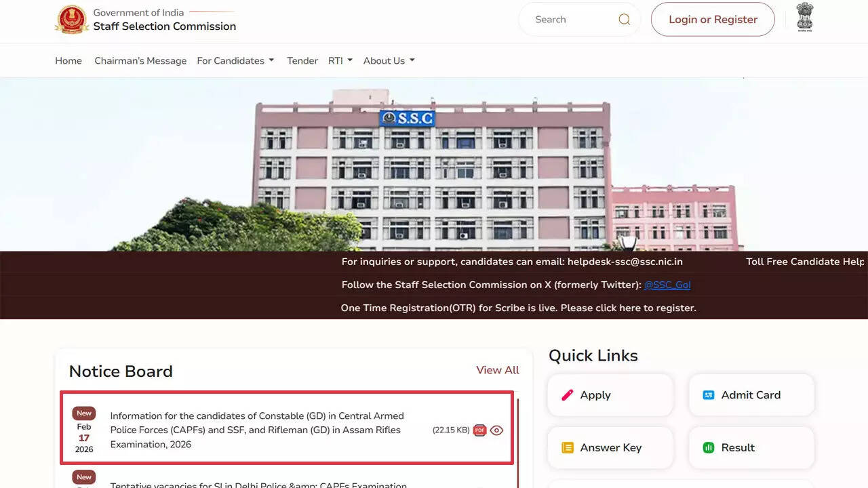Click the Admit Card ID-card icon
Viewport: 868px width, 488px height.
click(709, 394)
